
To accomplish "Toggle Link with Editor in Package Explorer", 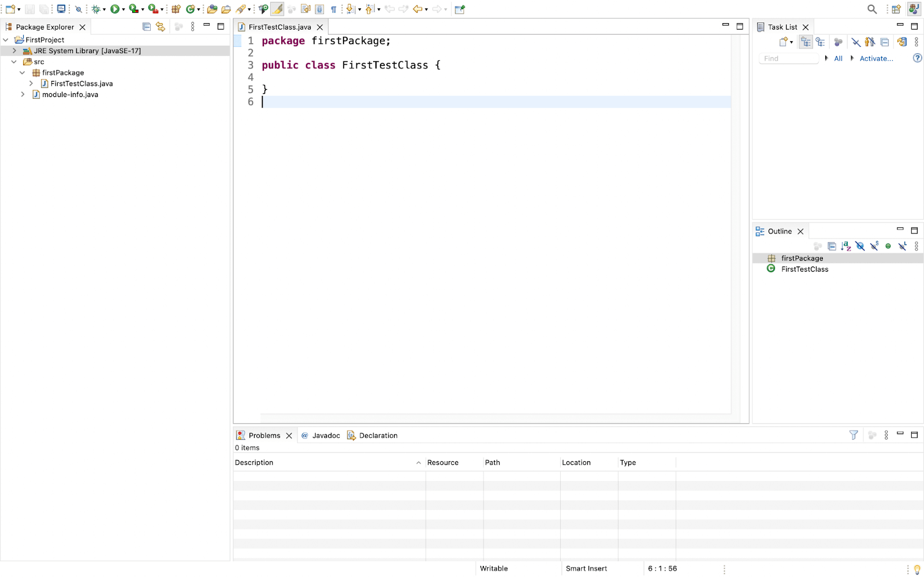I will coord(160,26).
